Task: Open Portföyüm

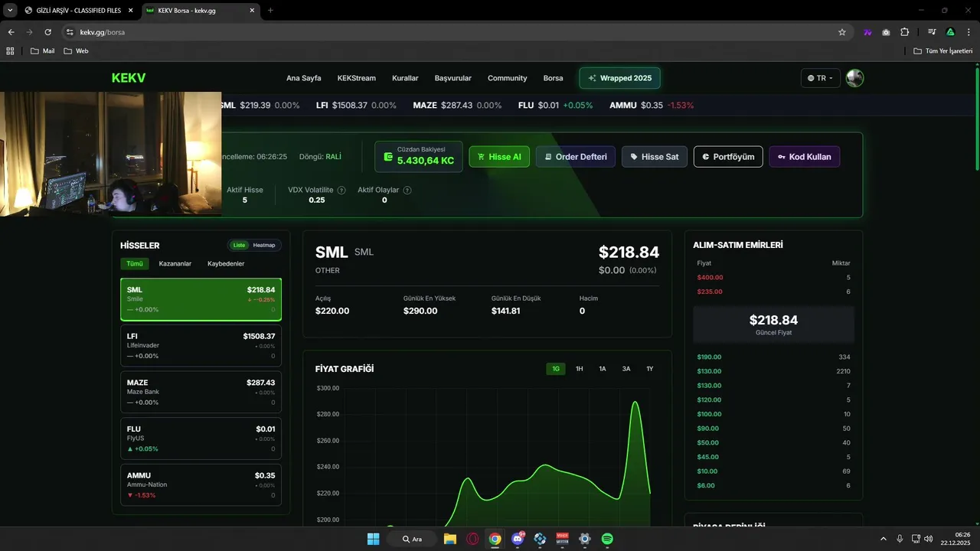Action: point(728,157)
